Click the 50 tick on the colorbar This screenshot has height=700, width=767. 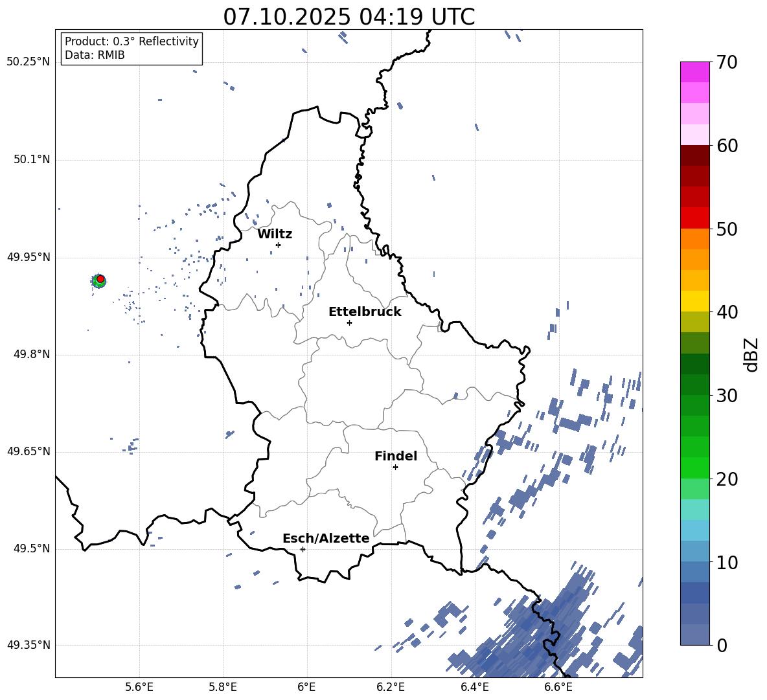click(x=727, y=229)
